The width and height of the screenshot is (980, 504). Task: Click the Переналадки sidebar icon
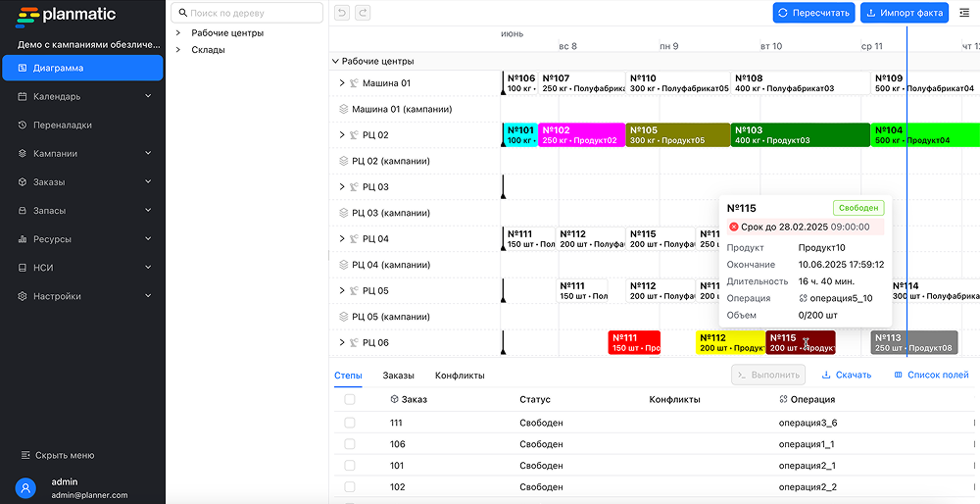pos(23,126)
